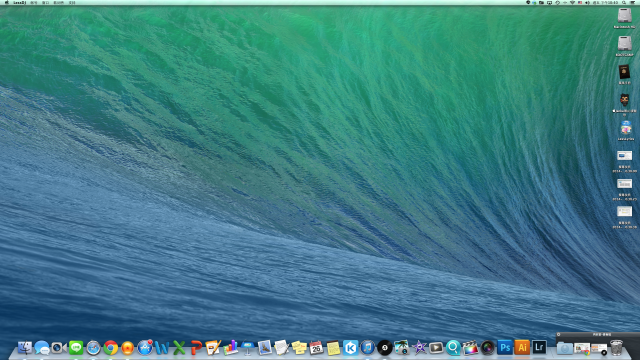Launch Microsoft Word blue W icon
This screenshot has width=640, height=360.
point(162,347)
